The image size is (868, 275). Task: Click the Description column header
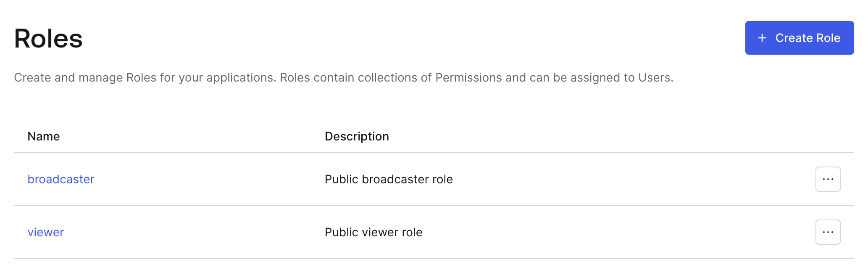(x=357, y=136)
